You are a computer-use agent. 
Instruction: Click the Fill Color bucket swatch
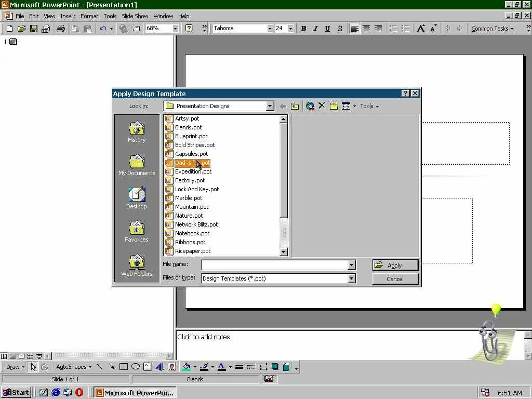[x=187, y=367]
